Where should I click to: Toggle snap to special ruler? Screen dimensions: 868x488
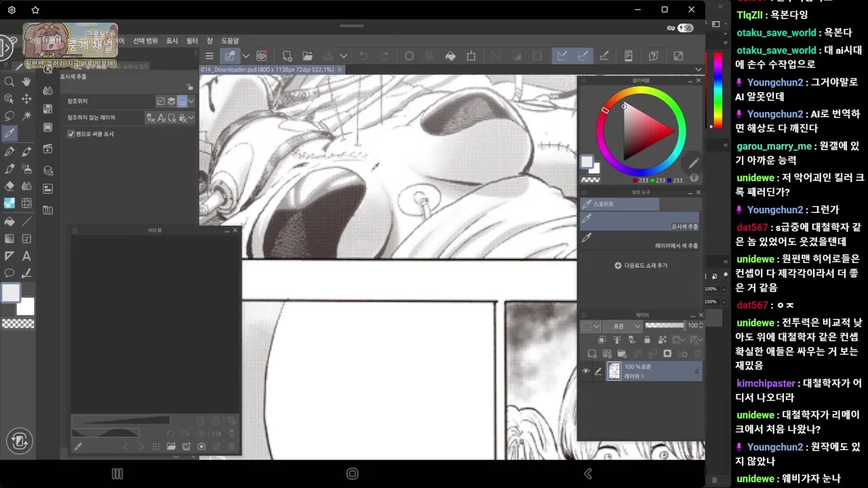coord(583,56)
